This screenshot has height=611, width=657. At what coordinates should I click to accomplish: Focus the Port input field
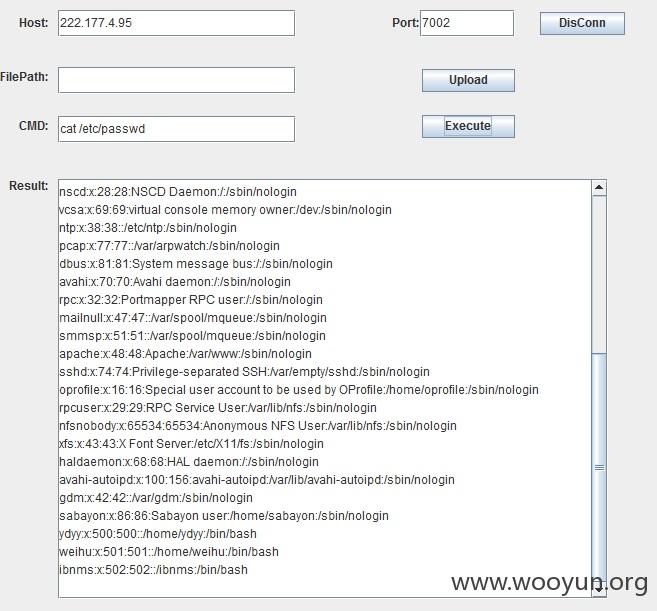467,23
